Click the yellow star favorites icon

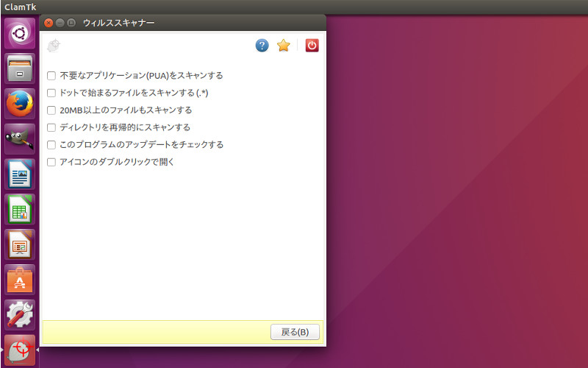point(284,46)
